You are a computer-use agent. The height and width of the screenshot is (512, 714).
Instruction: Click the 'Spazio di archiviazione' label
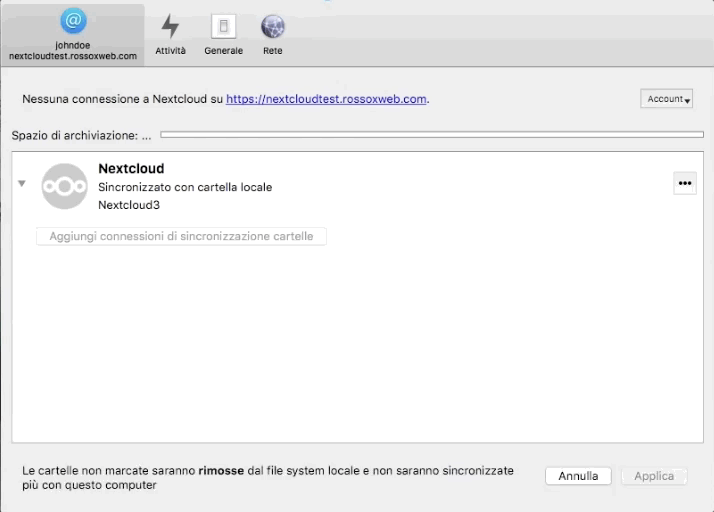82,136
